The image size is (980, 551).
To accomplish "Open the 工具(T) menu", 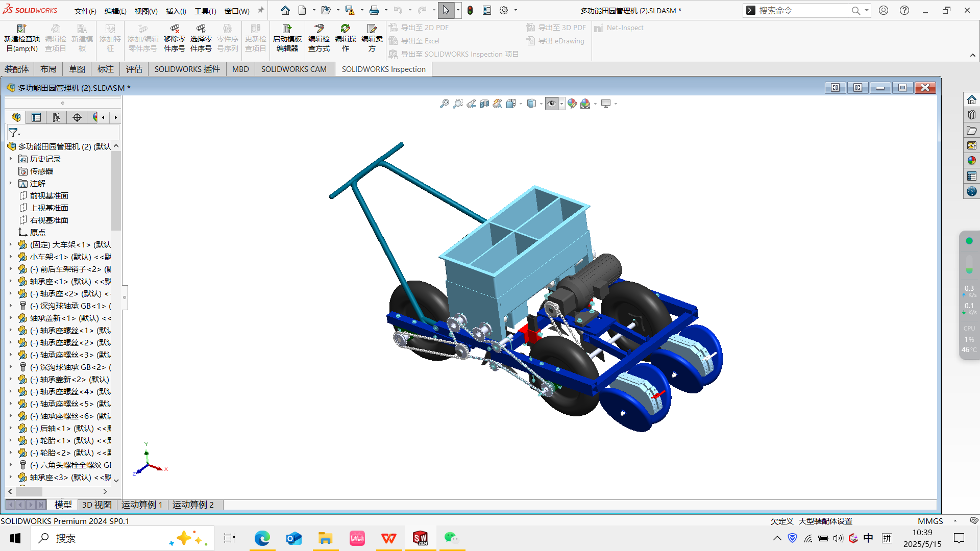I will click(205, 11).
